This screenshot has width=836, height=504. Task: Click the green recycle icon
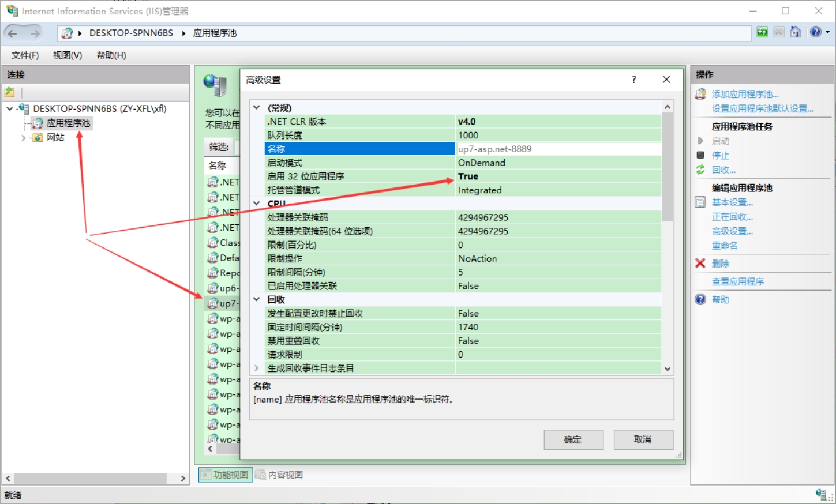coord(700,170)
